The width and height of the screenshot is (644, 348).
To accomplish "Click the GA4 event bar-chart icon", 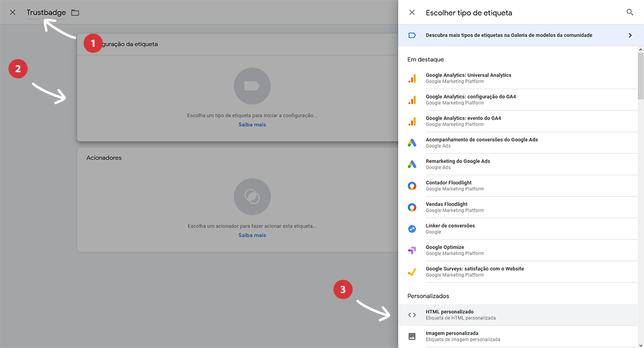I will (412, 121).
